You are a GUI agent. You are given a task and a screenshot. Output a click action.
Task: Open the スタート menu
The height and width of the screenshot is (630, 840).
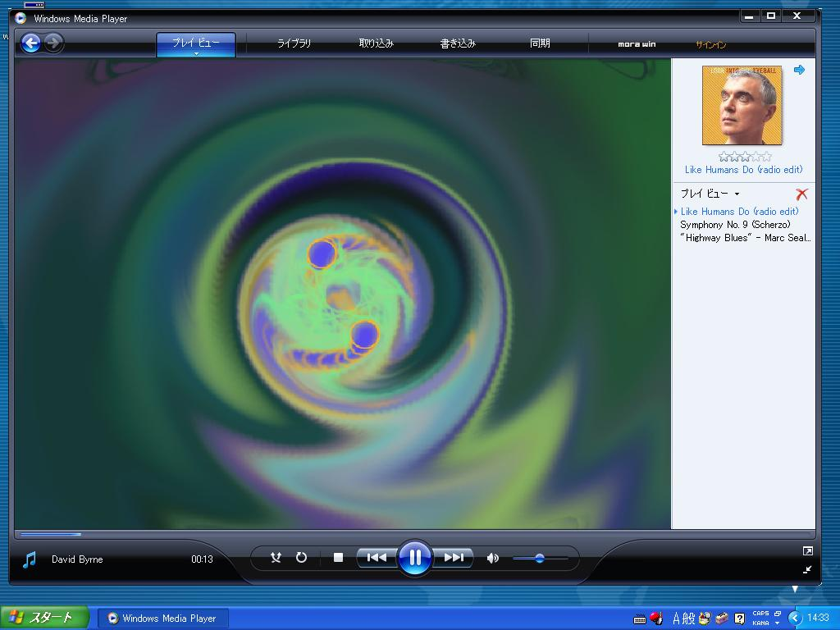coord(44,618)
